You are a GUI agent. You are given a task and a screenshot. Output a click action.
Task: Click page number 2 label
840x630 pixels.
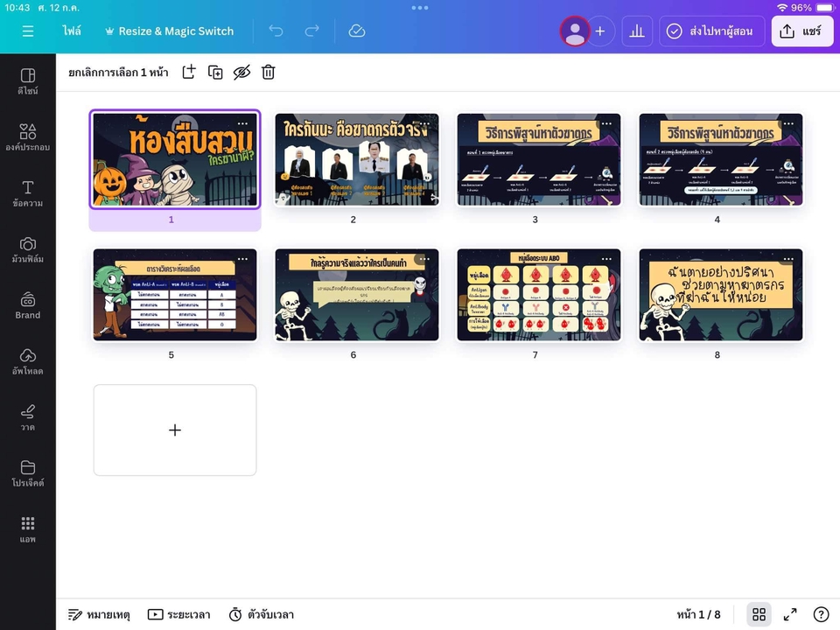(353, 220)
